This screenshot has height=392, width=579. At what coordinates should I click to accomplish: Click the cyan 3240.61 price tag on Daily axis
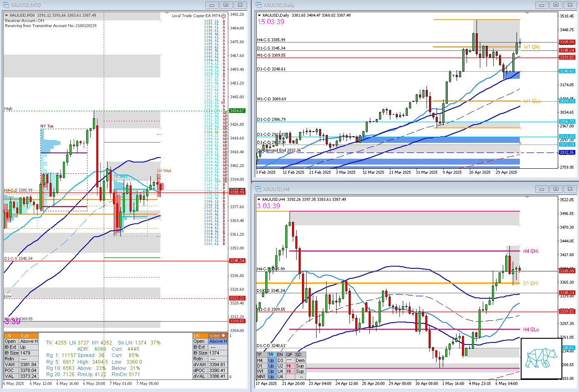tap(567, 71)
